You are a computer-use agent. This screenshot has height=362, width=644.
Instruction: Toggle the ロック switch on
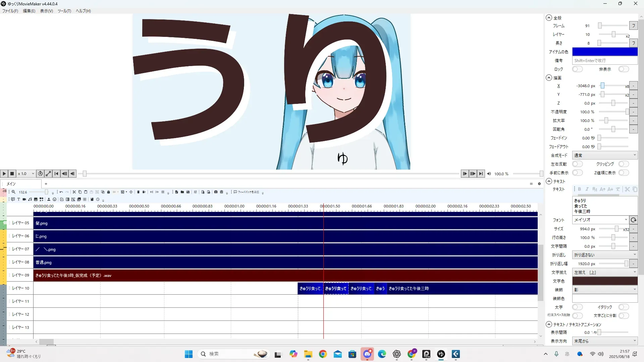click(x=577, y=69)
